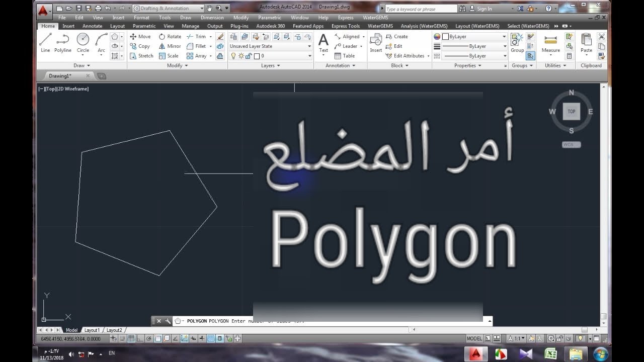Click the layer 0 color swatch
The image size is (644, 362).
256,56
